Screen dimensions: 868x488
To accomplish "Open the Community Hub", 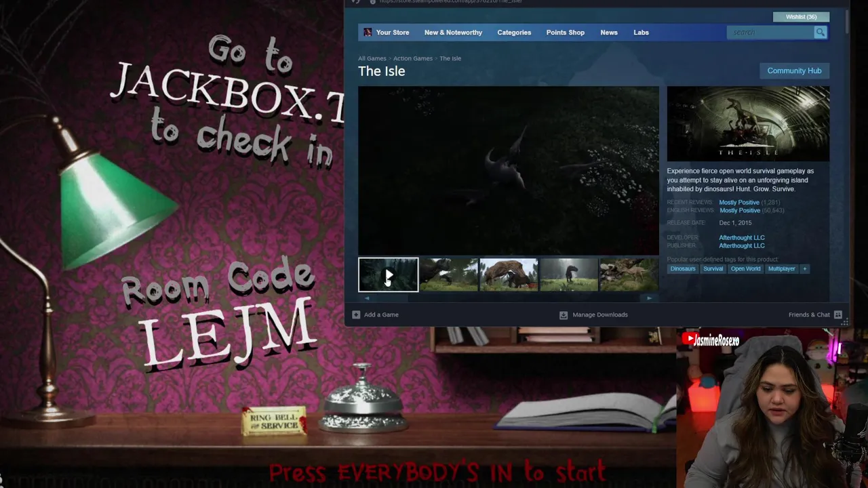I will click(794, 70).
